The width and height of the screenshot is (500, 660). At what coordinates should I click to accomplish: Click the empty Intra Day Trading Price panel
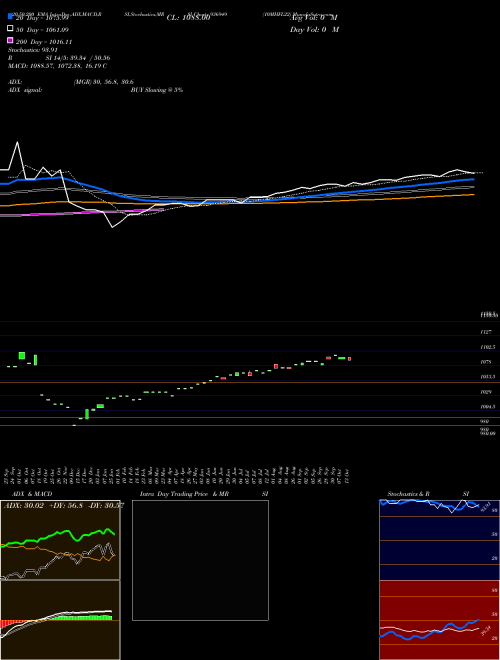pos(200,560)
